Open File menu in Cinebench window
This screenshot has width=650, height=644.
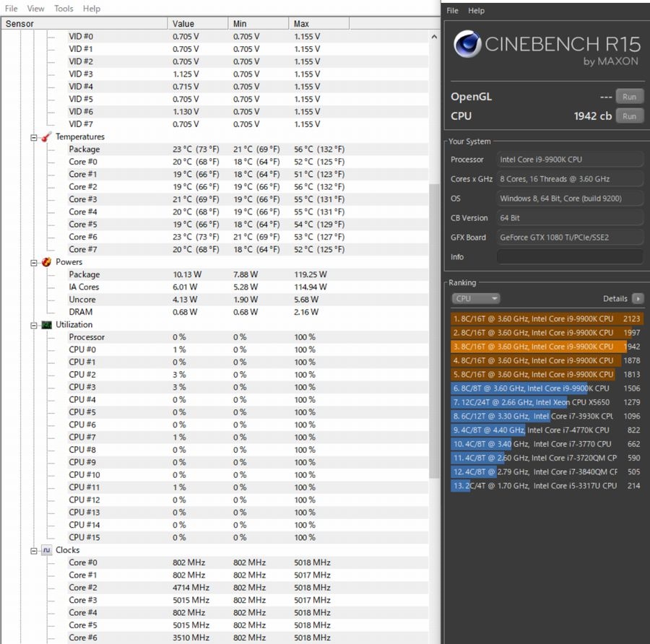click(x=452, y=10)
